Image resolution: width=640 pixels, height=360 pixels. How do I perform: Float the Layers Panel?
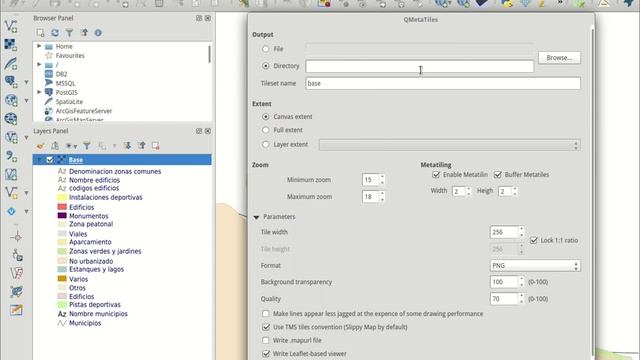click(199, 131)
